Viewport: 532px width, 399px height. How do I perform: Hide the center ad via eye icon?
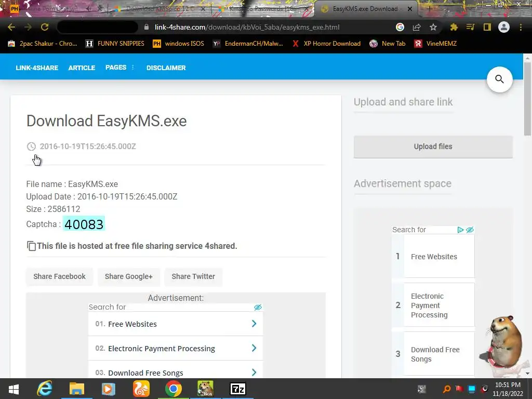(258, 307)
